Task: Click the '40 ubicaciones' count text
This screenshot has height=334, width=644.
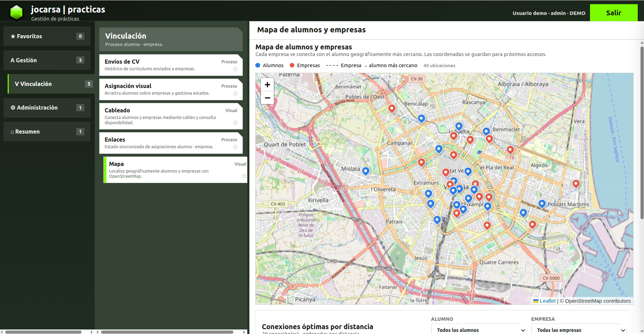Action: point(439,66)
